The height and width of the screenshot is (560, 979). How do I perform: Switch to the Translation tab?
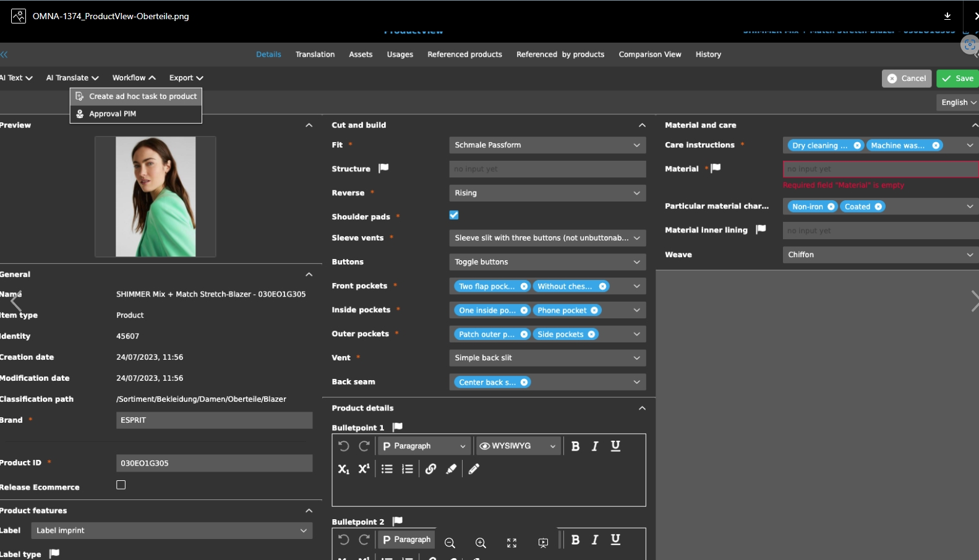[x=315, y=54]
